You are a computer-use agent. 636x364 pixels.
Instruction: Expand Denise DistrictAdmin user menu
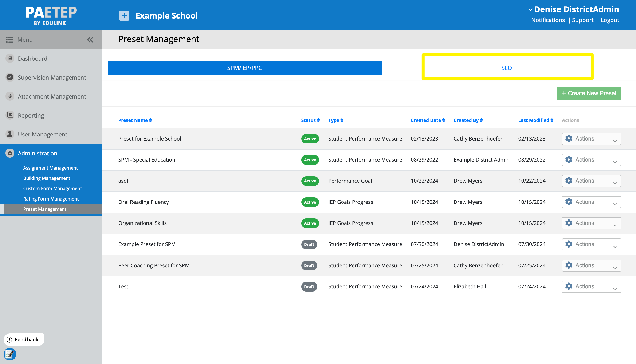573,9
